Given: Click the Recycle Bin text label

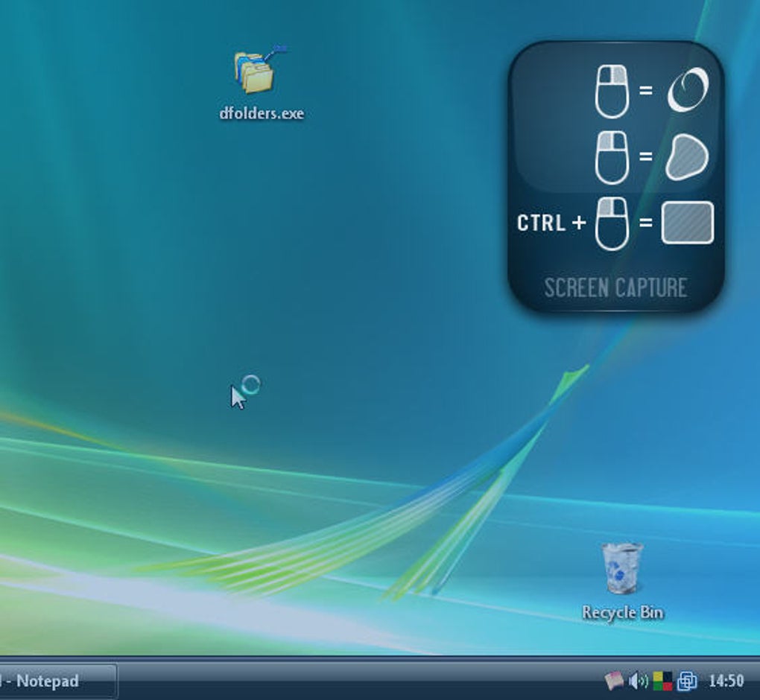Looking at the screenshot, I should (x=622, y=613).
